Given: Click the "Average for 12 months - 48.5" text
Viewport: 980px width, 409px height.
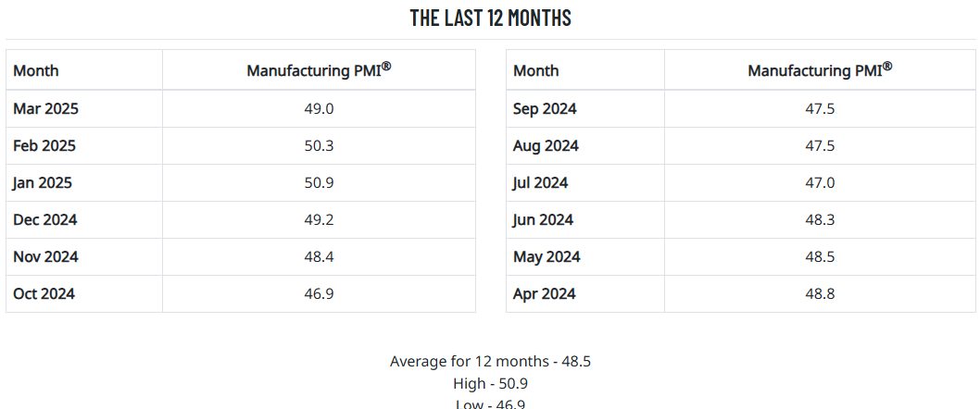Looking at the screenshot, I should (x=490, y=361).
